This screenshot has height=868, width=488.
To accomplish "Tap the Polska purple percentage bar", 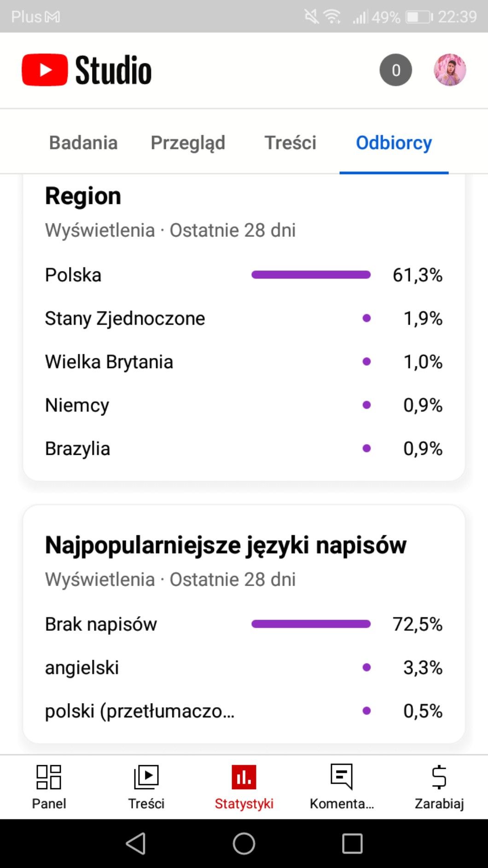I will (311, 275).
